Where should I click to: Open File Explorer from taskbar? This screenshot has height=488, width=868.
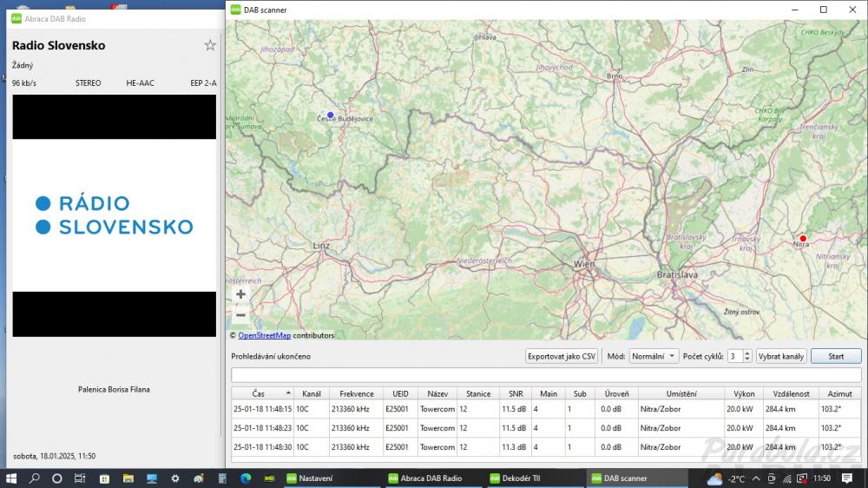[128, 478]
